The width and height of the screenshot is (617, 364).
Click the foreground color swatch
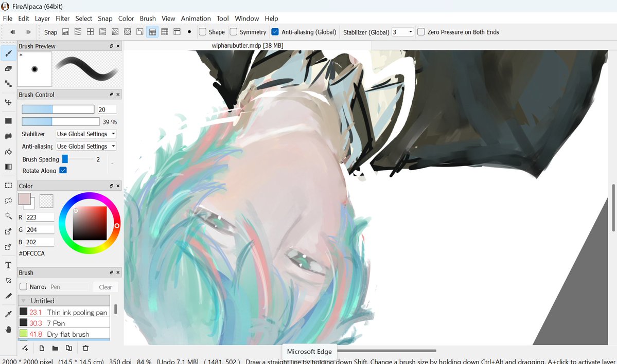(24, 199)
